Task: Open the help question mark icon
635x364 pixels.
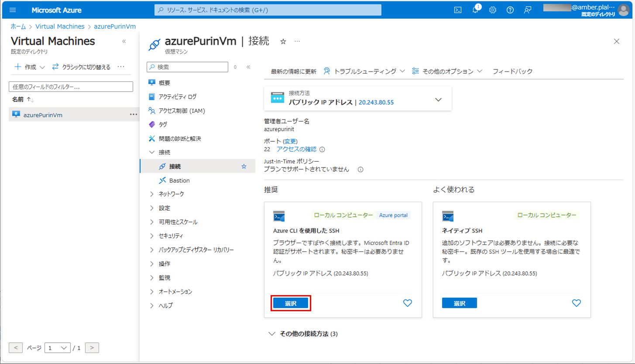Action: pos(510,10)
